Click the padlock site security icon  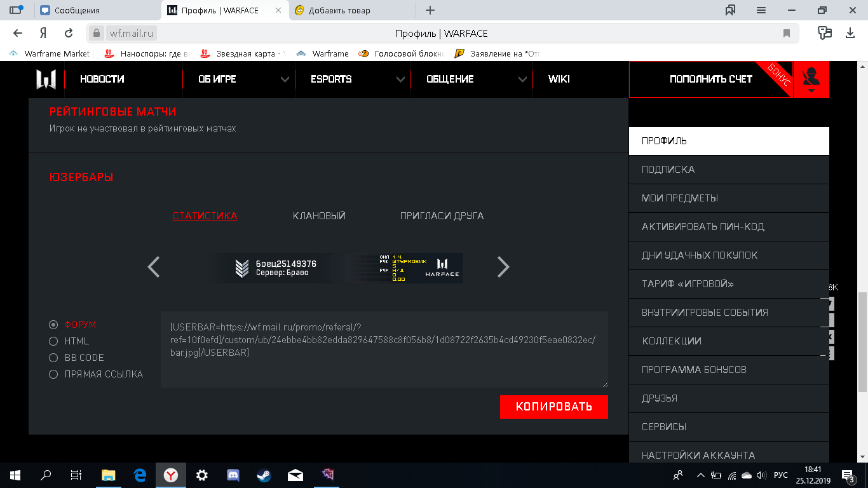point(97,33)
